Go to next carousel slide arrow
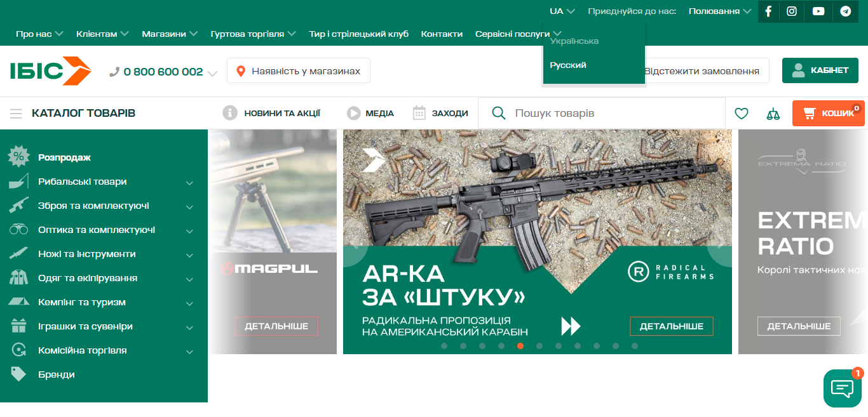The image size is (868, 417). pos(720,246)
